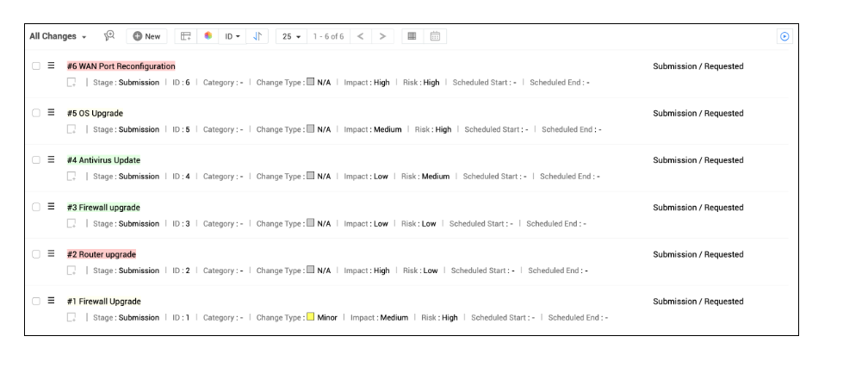The width and height of the screenshot is (868, 380).
Task: Click the yellow Minor change type swatch
Action: [310, 317]
